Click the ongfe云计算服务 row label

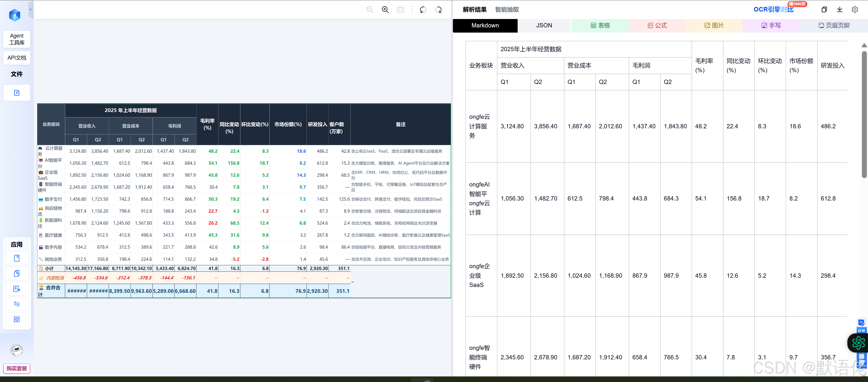[x=481, y=126]
